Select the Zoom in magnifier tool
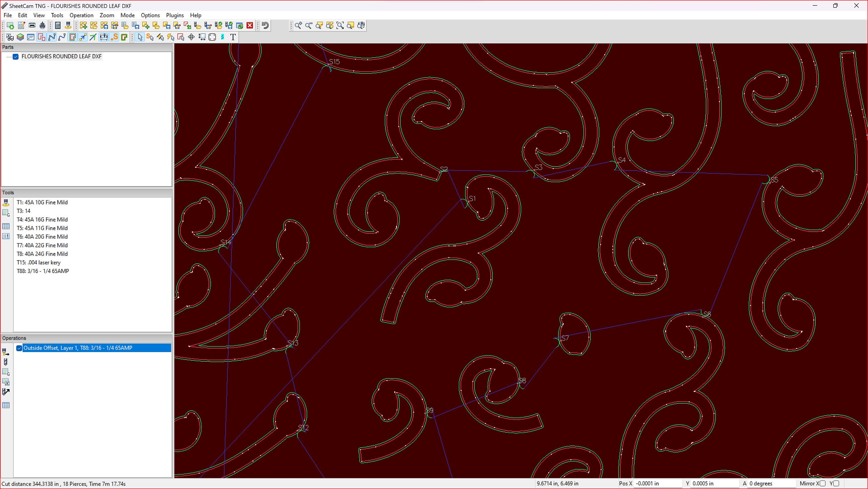The width and height of the screenshot is (868, 489). click(x=298, y=25)
